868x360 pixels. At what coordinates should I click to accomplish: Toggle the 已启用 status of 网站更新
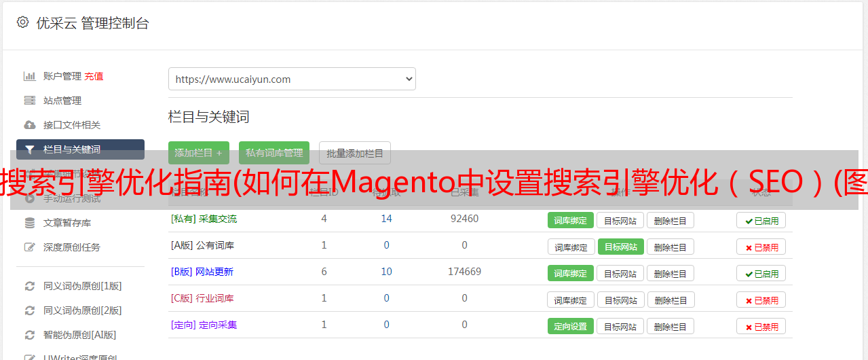761,273
